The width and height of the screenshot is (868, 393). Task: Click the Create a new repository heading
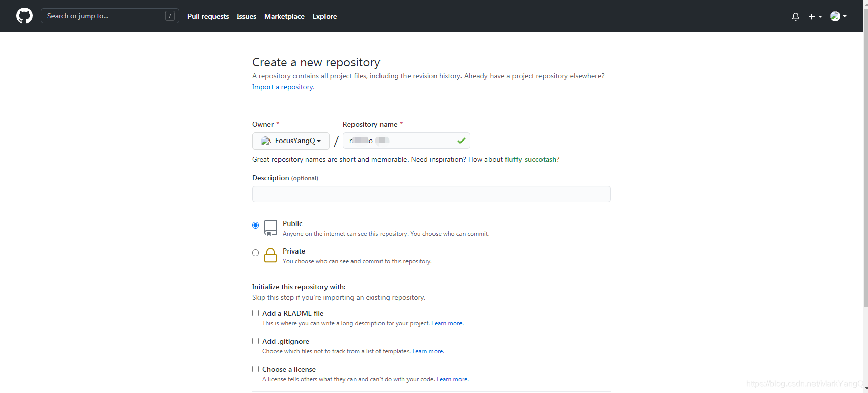click(x=316, y=62)
